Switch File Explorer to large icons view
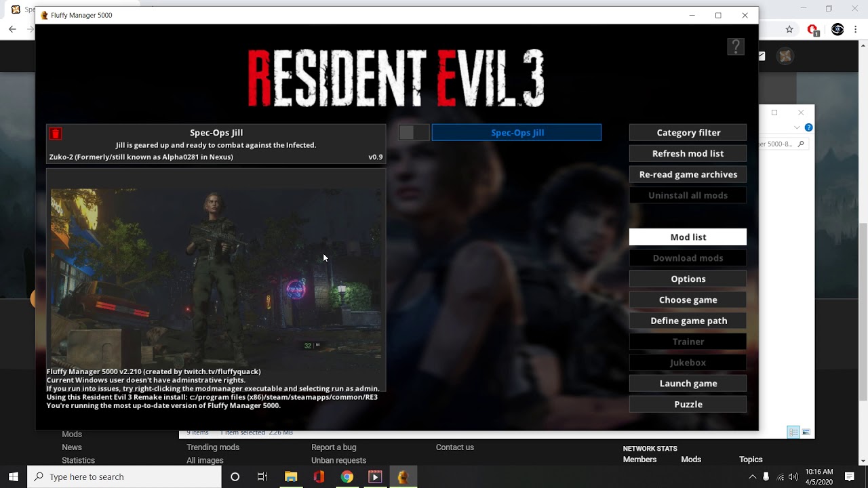This screenshot has height=488, width=868. click(806, 432)
